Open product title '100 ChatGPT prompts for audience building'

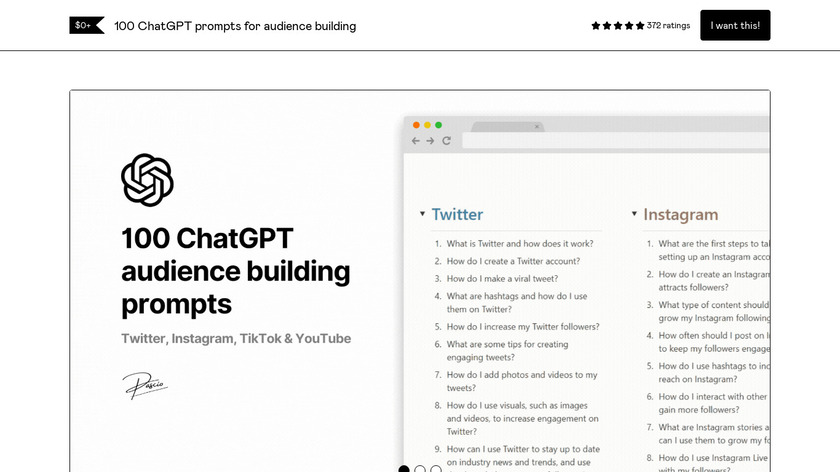click(x=235, y=26)
